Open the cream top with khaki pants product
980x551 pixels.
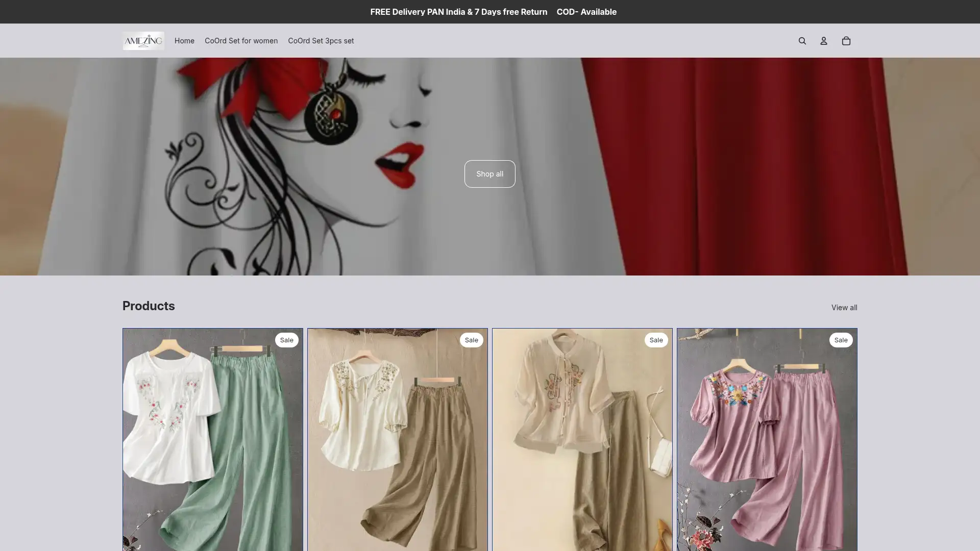click(x=398, y=439)
